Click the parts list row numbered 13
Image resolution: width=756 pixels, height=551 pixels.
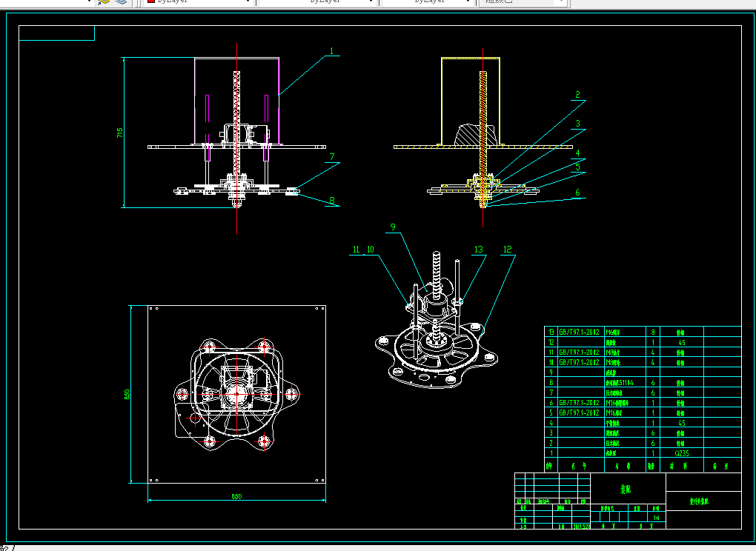click(643, 332)
